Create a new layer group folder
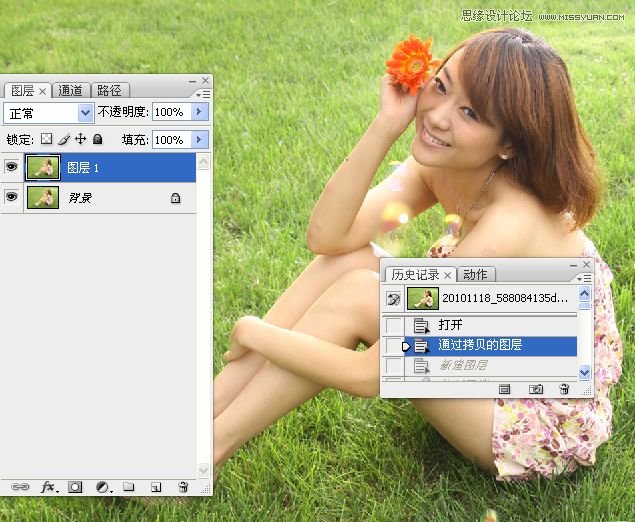Image resolution: width=635 pixels, height=522 pixels. [x=129, y=487]
